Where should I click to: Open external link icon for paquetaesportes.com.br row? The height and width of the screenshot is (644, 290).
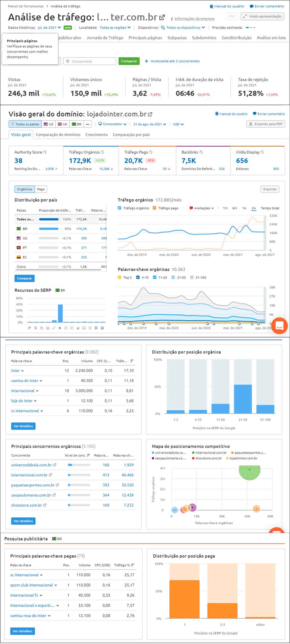coord(57,485)
